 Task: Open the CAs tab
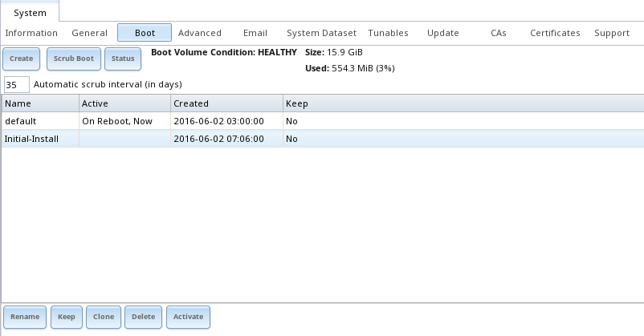pyautogui.click(x=498, y=33)
